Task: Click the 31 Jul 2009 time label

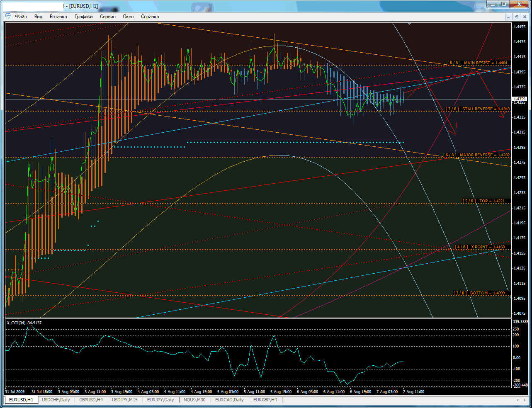Action: [x=15, y=392]
